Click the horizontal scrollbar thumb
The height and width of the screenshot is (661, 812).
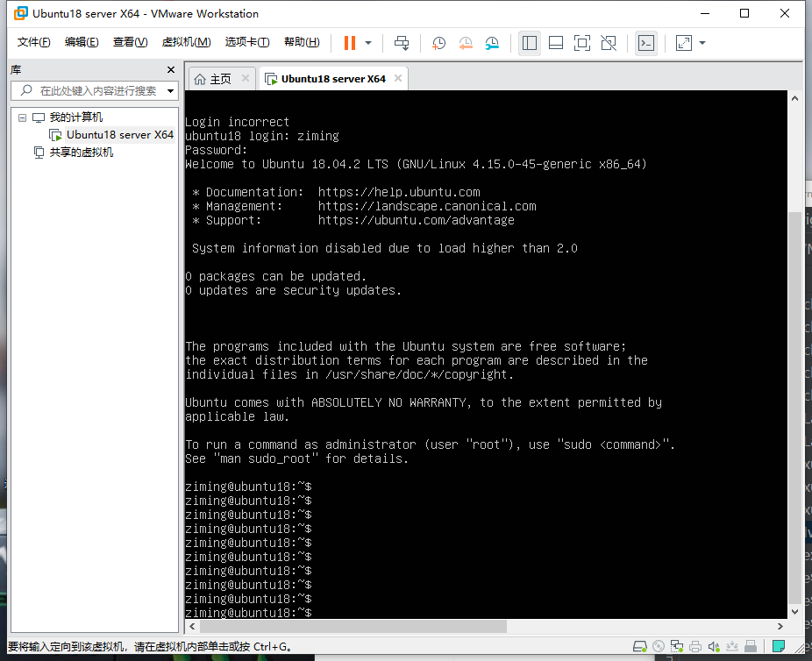(353, 626)
